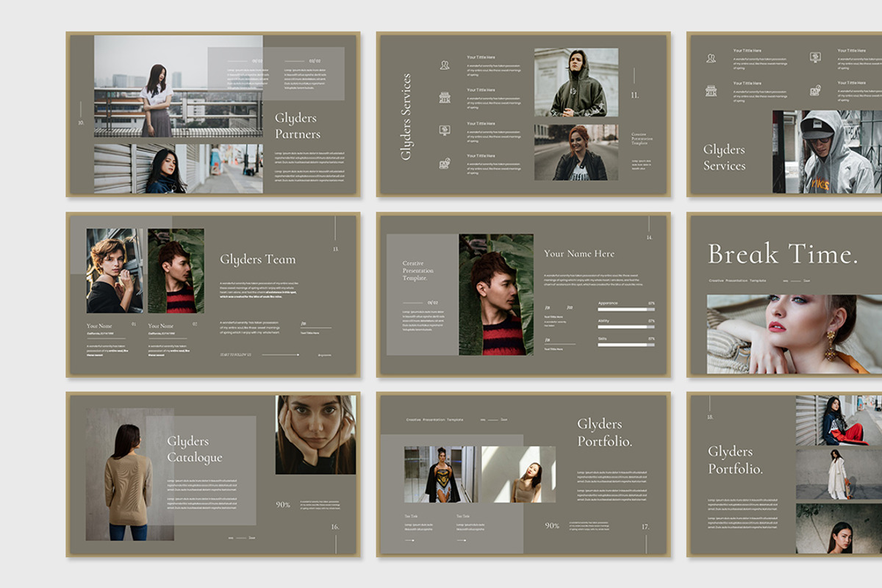This screenshot has width=882, height=588.
Task: Select the man-with-leaves photo on the Glyders Team slide
Action: coord(176,270)
